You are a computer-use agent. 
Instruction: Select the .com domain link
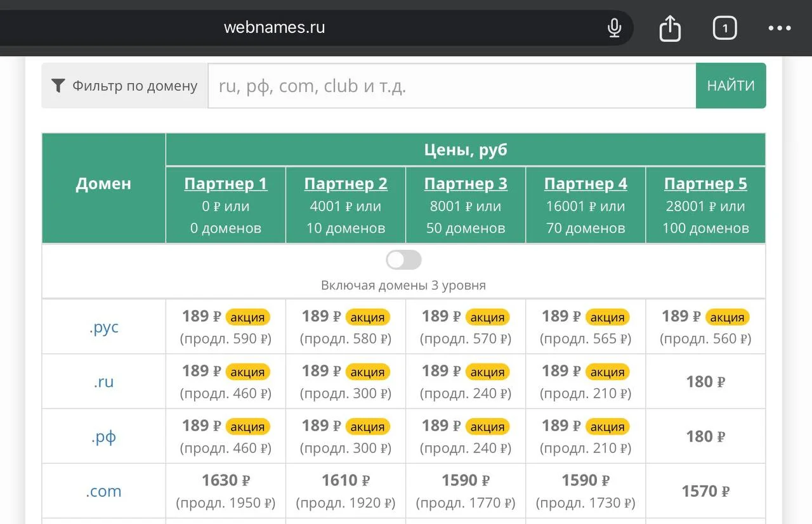[104, 491]
